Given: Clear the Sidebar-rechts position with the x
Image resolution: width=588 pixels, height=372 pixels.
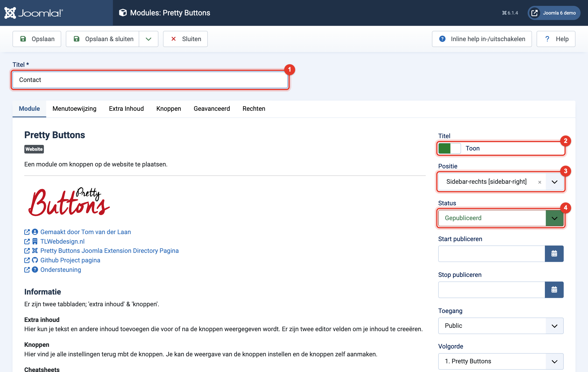Looking at the screenshot, I should 540,182.
